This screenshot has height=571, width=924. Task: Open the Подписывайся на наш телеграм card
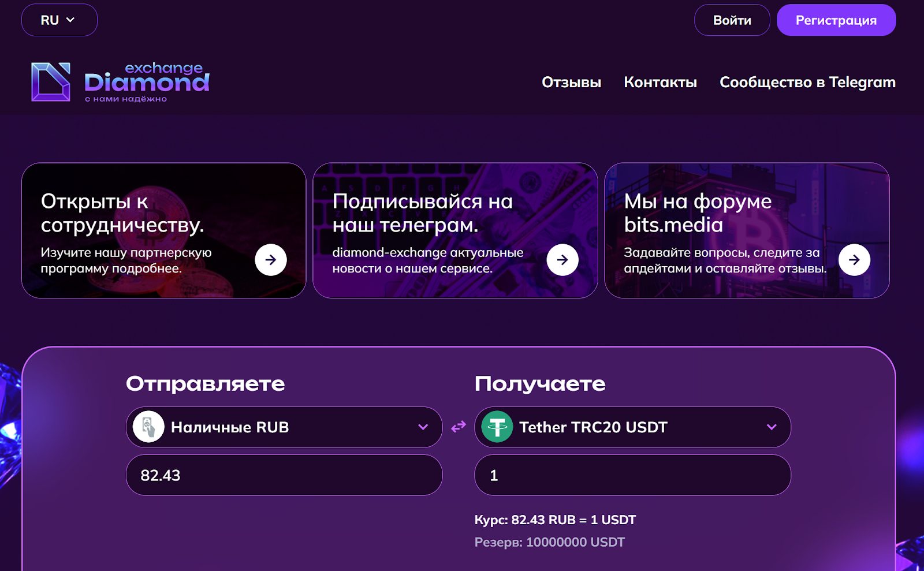(x=455, y=230)
